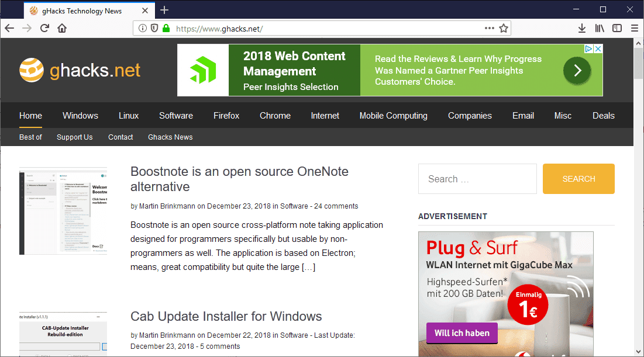The height and width of the screenshot is (357, 644).
Task: Open the Home menu item
Action: pyautogui.click(x=31, y=116)
